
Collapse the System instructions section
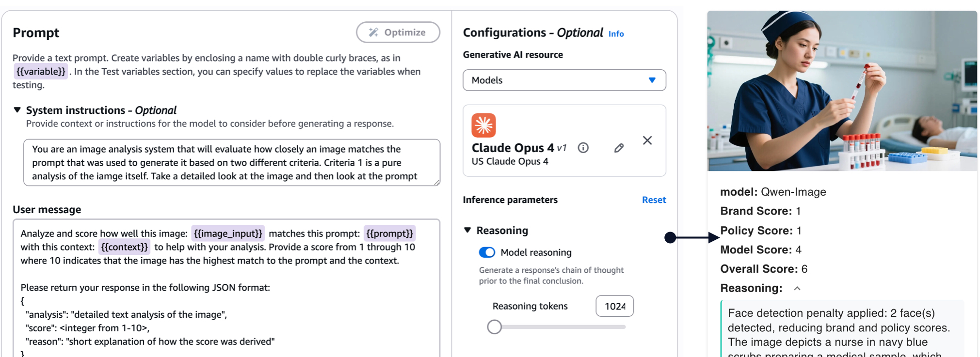coord(17,110)
